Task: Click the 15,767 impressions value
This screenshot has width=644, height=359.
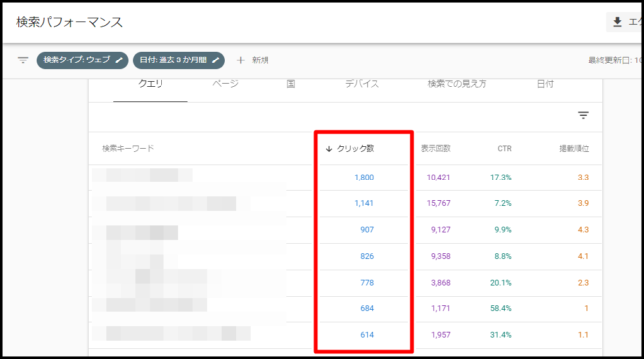Action: 438,203
